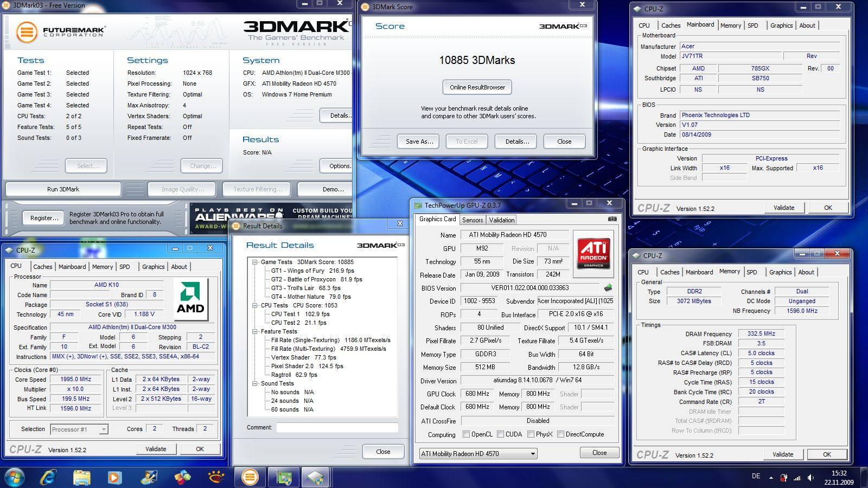868x488 pixels.
Task: Collapse the CPU Tests tree node
Action: [255, 305]
